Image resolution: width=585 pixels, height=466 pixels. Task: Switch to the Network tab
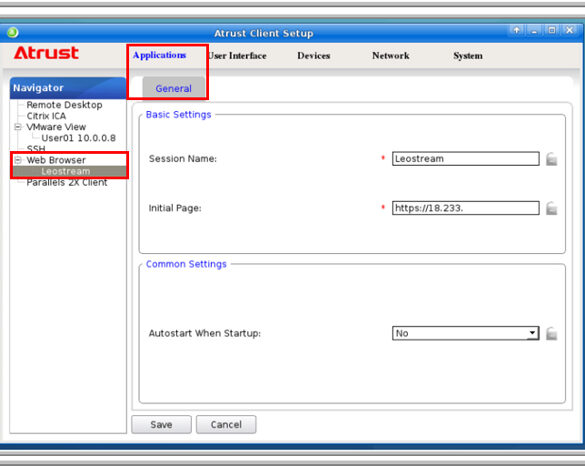pos(391,56)
